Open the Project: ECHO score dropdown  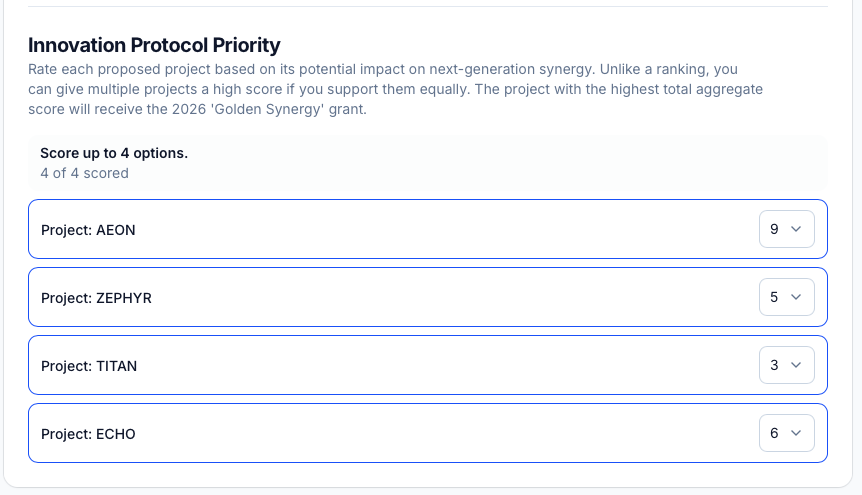[x=786, y=433]
